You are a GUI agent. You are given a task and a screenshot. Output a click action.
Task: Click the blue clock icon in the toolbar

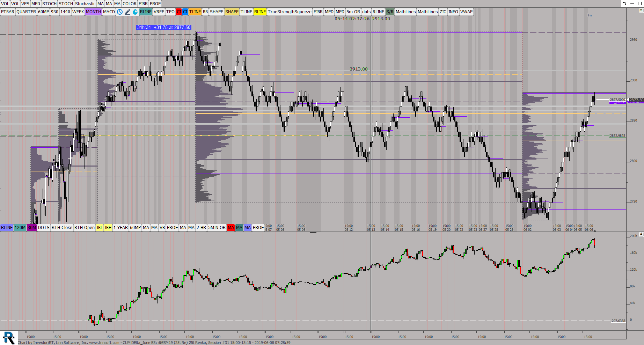[x=120, y=12]
